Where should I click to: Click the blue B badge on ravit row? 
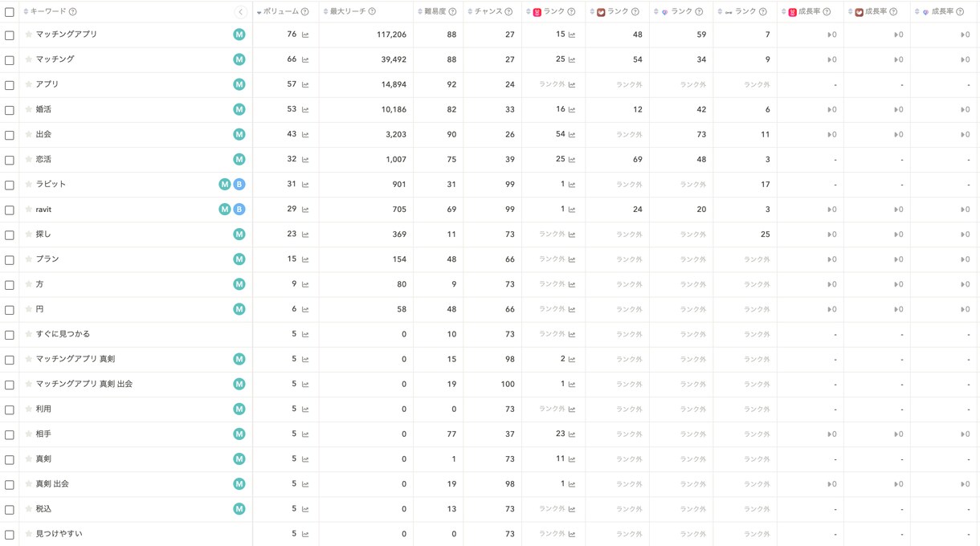(x=239, y=210)
